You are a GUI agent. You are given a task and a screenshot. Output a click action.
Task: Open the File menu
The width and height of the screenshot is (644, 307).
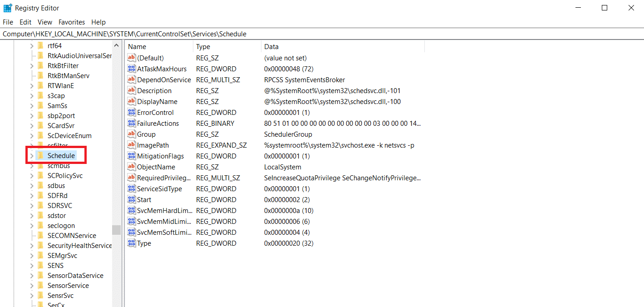[9, 22]
